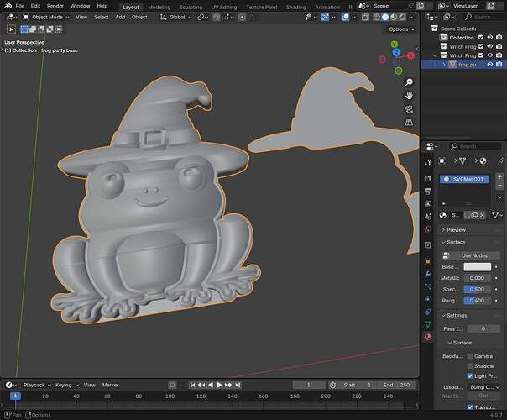Click the pan hand viewport gizmo
This screenshot has width=507, height=420.
[409, 96]
